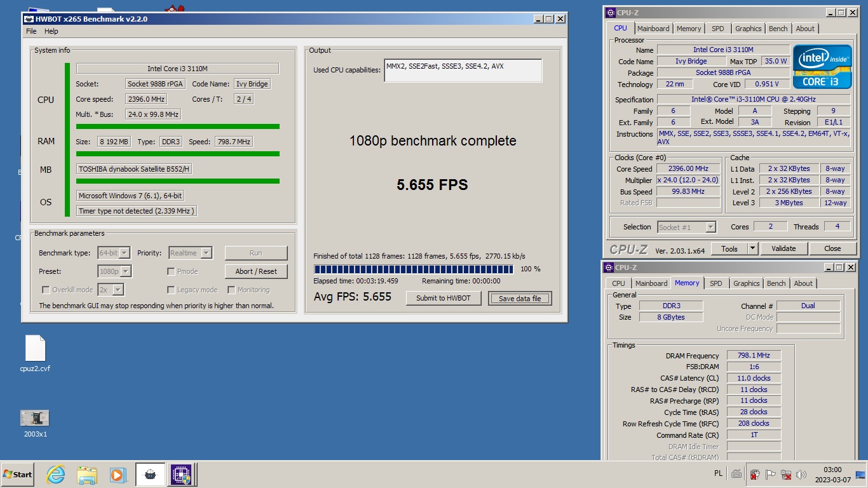This screenshot has height=488, width=868.
Task: Click the PL language indicator
Action: click(718, 474)
